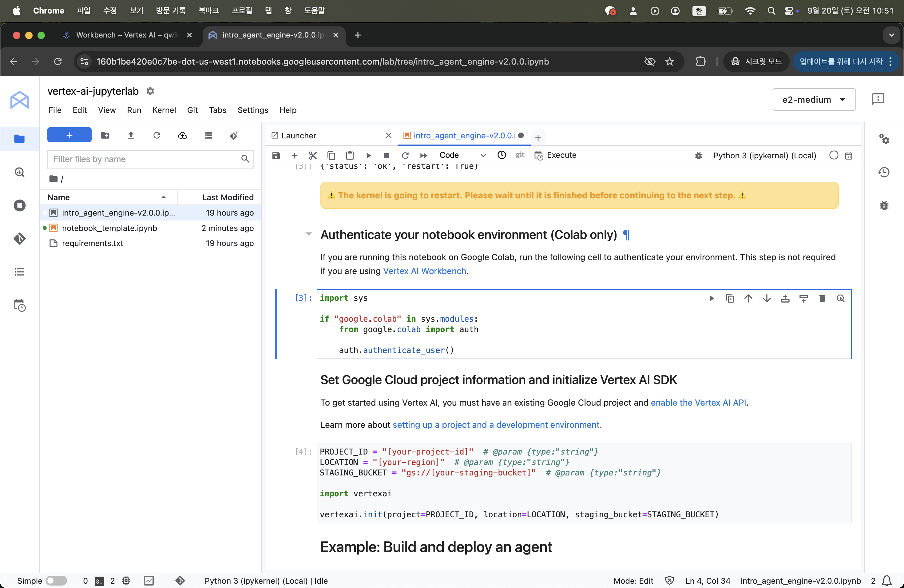The image size is (904, 588).
Task: Open the Kernel menu
Action: 164,110
